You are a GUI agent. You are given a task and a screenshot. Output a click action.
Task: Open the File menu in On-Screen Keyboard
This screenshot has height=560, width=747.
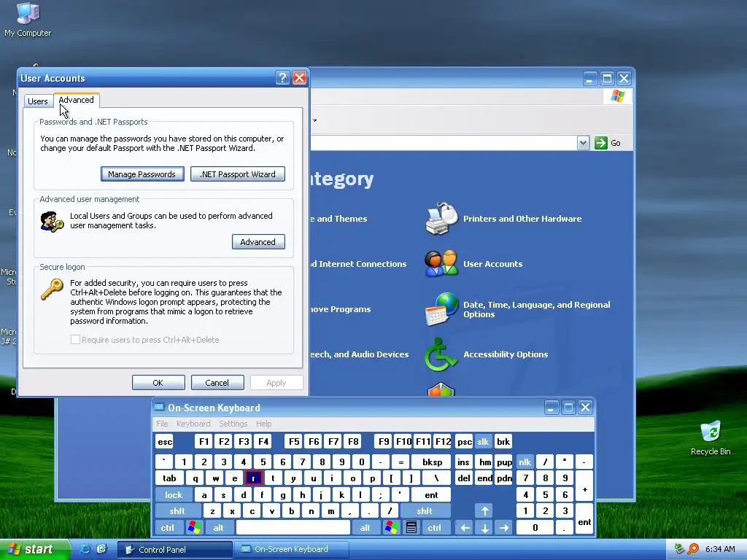click(162, 424)
